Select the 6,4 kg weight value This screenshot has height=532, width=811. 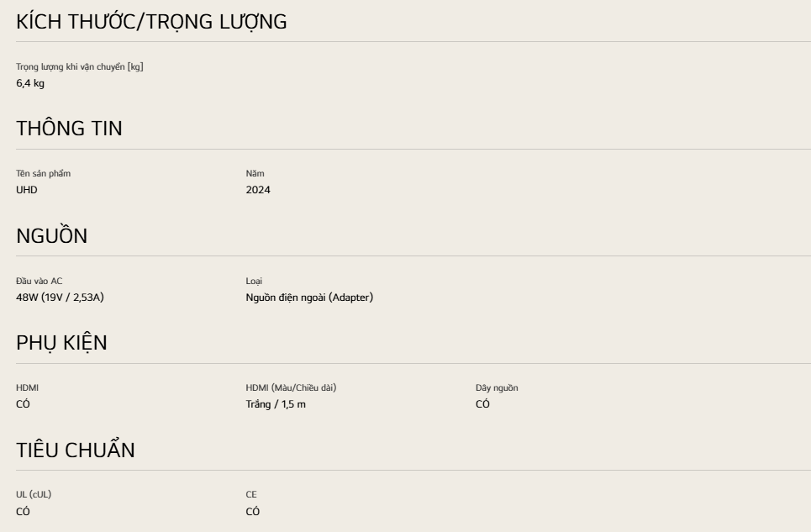[30, 82]
